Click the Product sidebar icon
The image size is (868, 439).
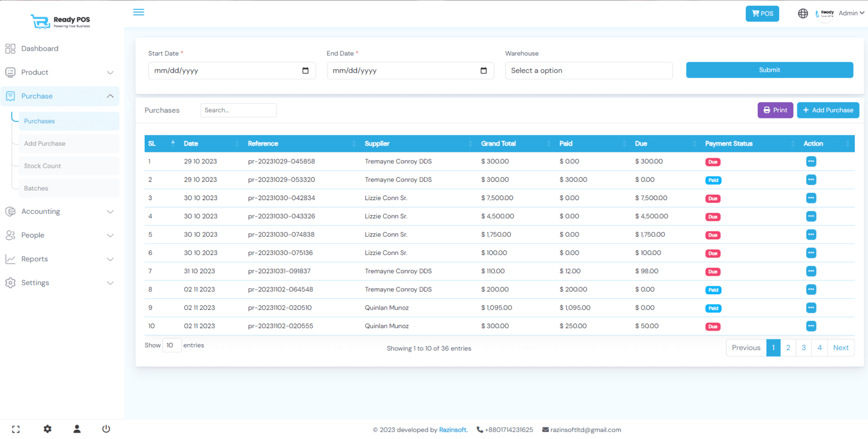(x=10, y=72)
